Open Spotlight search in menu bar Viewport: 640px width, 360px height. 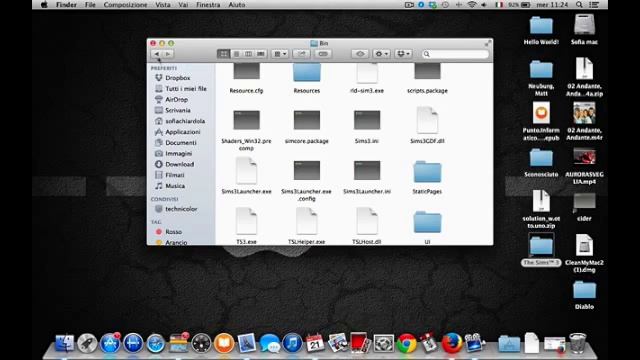579,5
